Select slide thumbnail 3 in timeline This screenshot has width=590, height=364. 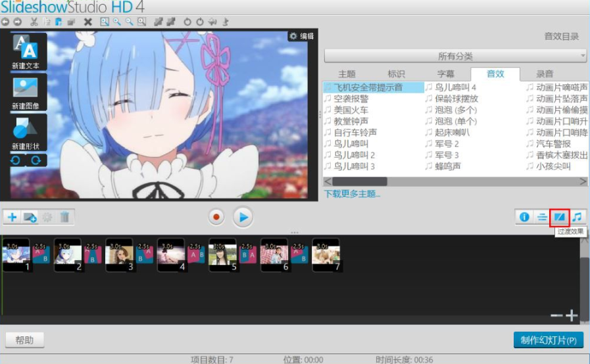(x=119, y=255)
